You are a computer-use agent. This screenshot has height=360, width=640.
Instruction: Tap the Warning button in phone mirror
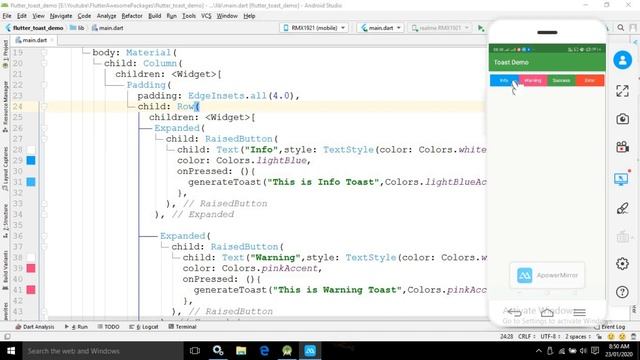pyautogui.click(x=533, y=80)
